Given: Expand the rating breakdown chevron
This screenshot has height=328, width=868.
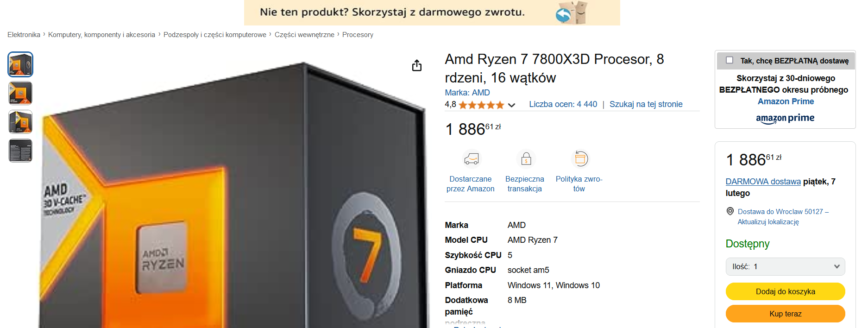Looking at the screenshot, I should [512, 105].
